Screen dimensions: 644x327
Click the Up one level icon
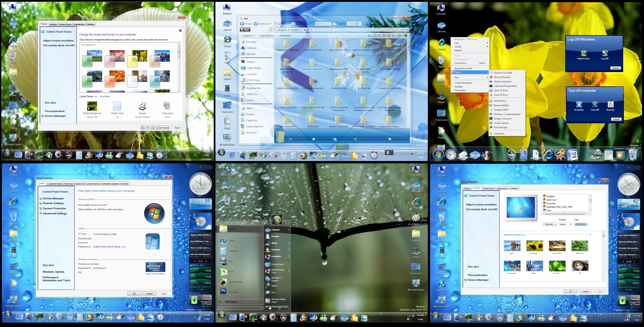click(x=276, y=24)
